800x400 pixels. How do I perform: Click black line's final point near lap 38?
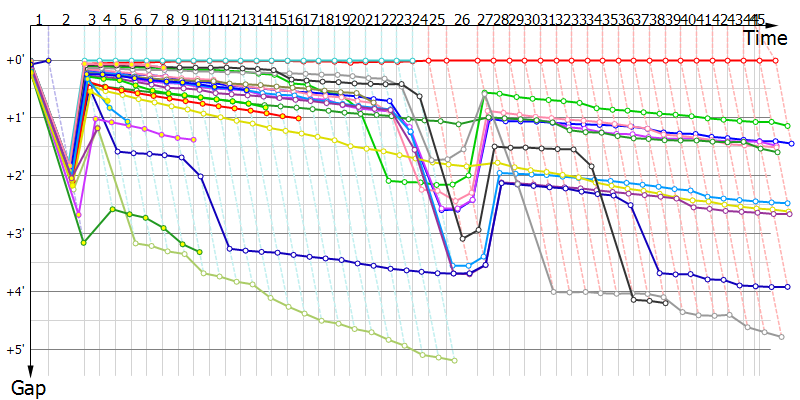(665, 302)
